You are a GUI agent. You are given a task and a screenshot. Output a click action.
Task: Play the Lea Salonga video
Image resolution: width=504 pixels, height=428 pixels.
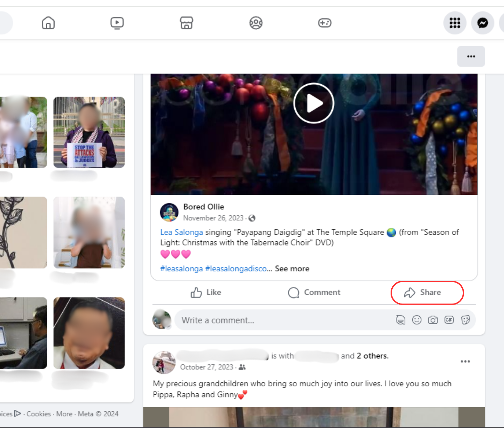point(314,104)
